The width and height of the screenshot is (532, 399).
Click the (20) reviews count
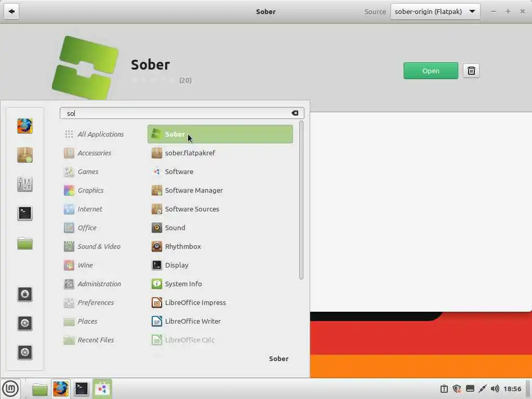coord(185,80)
